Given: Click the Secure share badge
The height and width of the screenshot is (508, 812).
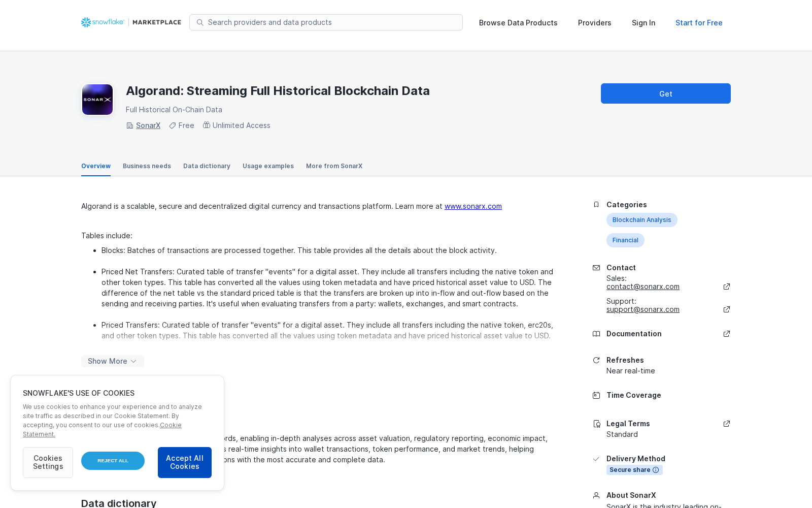Looking at the screenshot, I should (634, 470).
